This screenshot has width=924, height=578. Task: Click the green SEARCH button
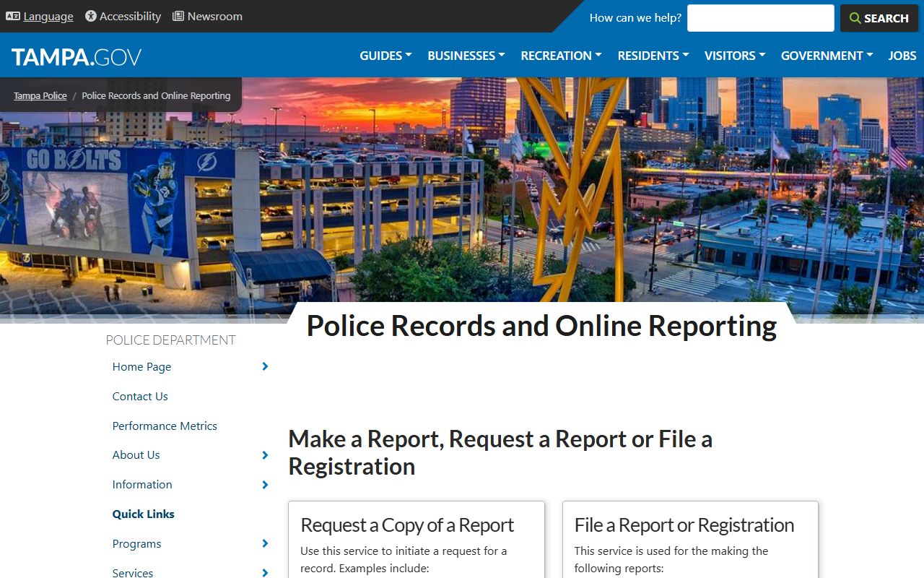(x=879, y=18)
